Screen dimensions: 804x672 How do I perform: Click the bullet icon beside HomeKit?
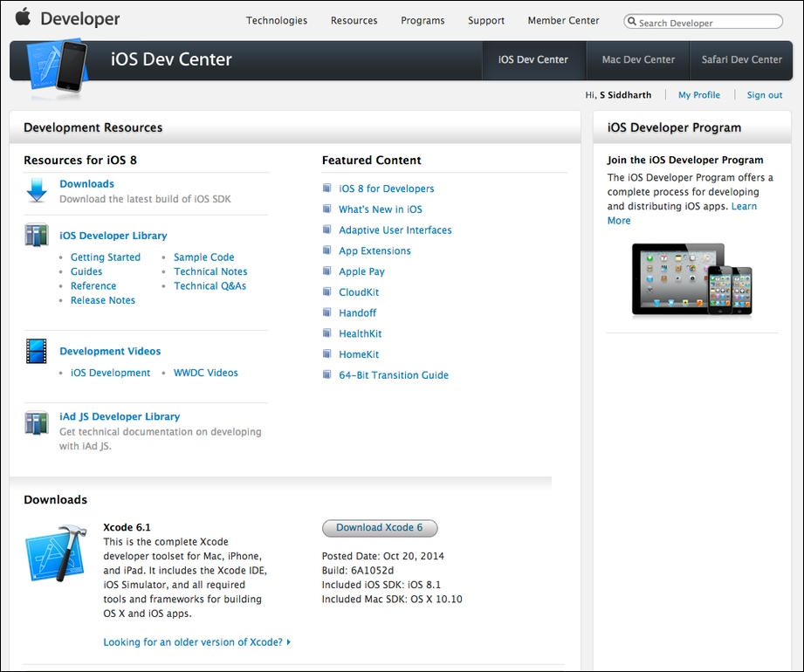point(326,353)
